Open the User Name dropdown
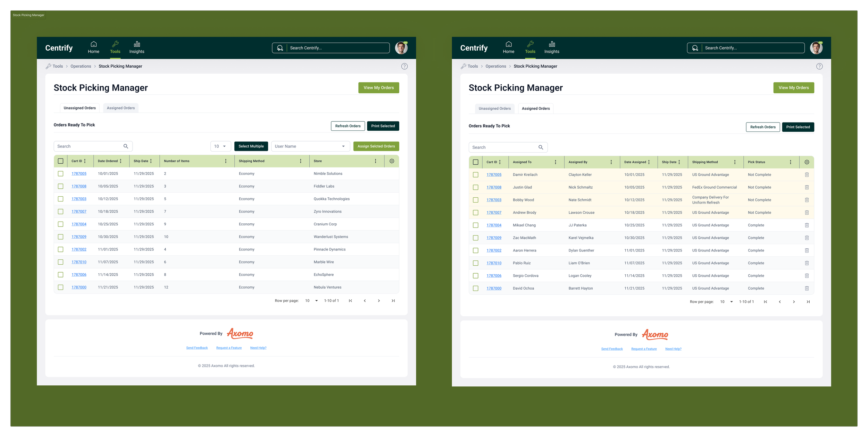Image resolution: width=868 pixels, height=437 pixels. tap(310, 146)
